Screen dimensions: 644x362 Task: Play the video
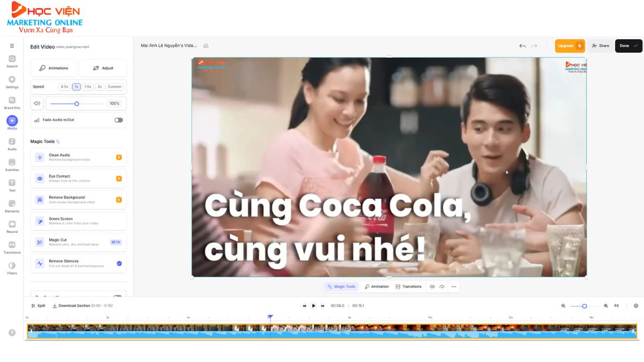click(x=313, y=306)
